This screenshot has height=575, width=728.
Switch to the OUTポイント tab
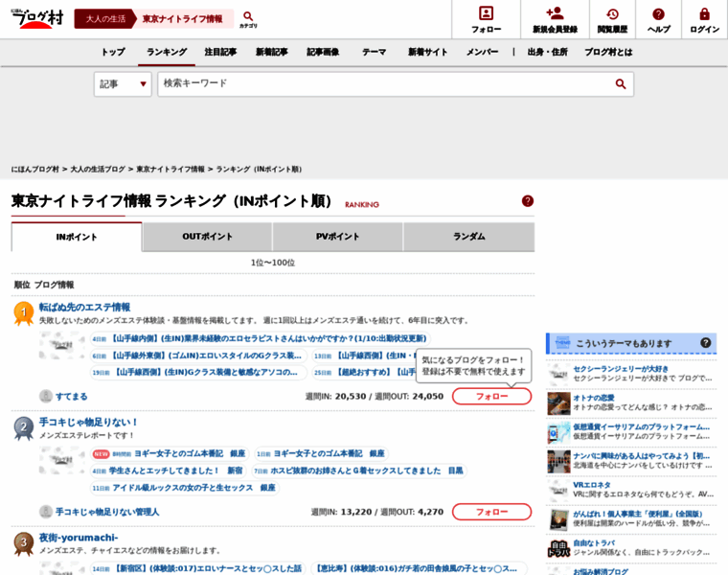click(x=208, y=237)
